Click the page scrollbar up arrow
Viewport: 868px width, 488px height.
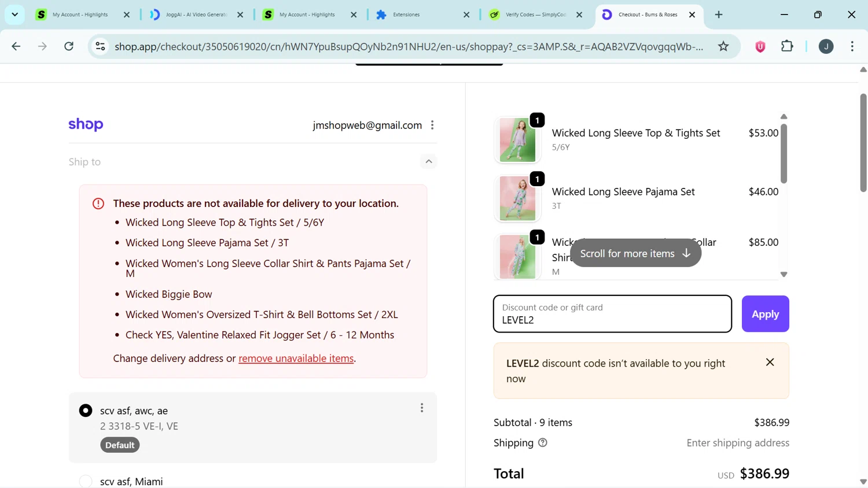[x=863, y=69]
